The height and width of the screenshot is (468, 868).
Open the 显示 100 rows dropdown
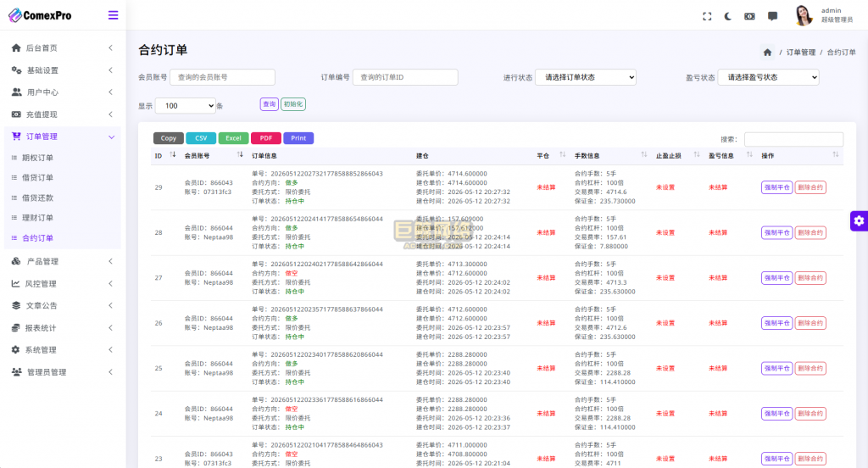point(186,106)
